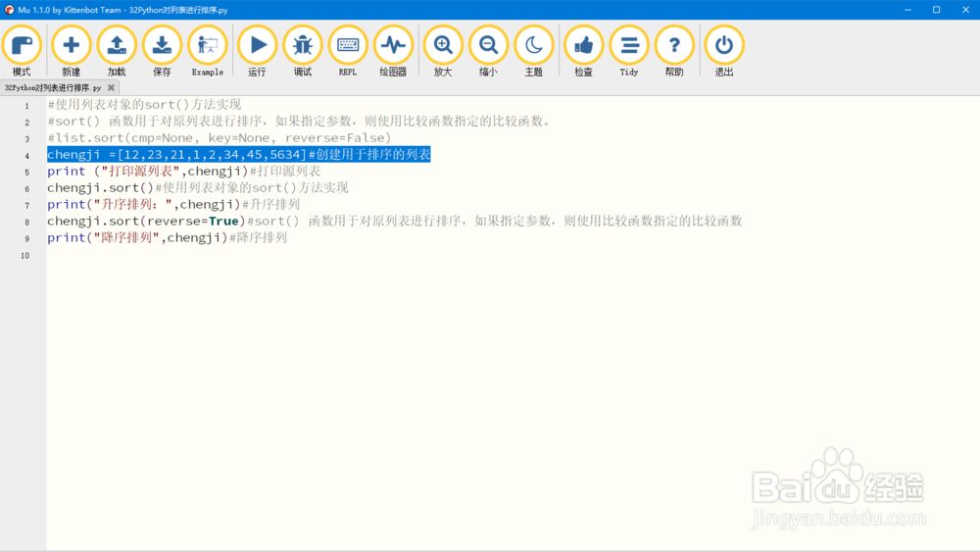Zoom in with 放大
This screenshot has width=980, height=552.
tap(443, 51)
